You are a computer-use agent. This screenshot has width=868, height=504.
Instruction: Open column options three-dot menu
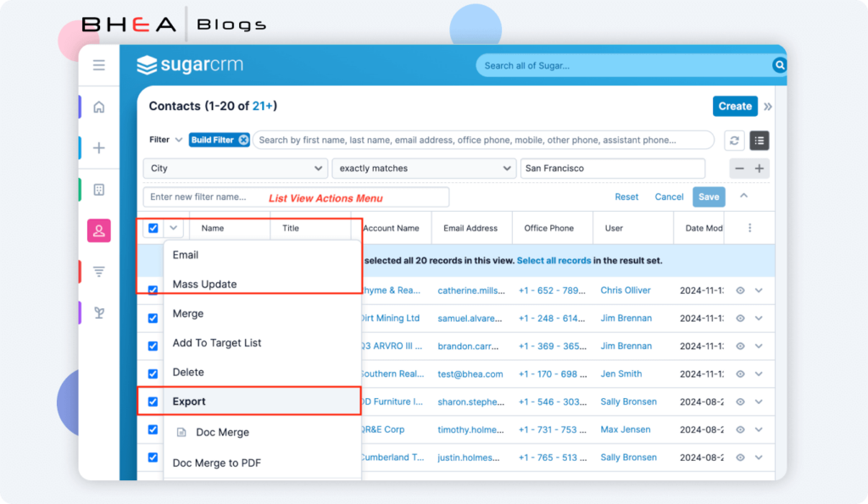(750, 228)
